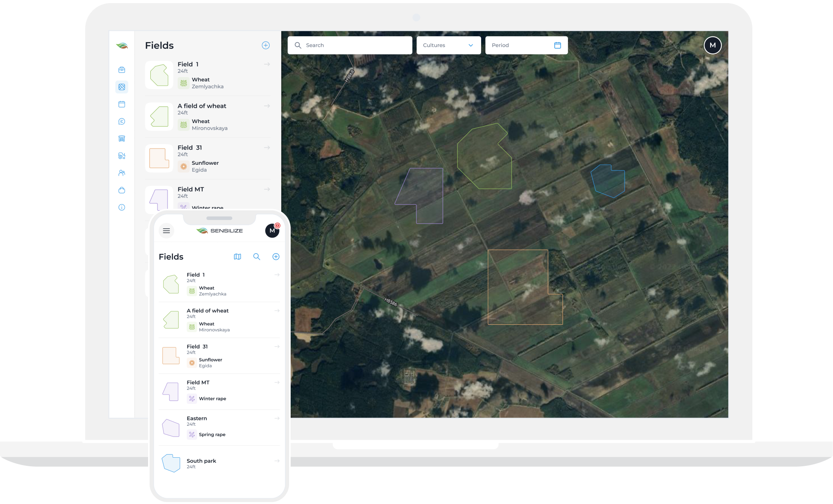Open the warehouse storage section in sidebar
Viewport: 833px width, 504px height.
(x=122, y=138)
